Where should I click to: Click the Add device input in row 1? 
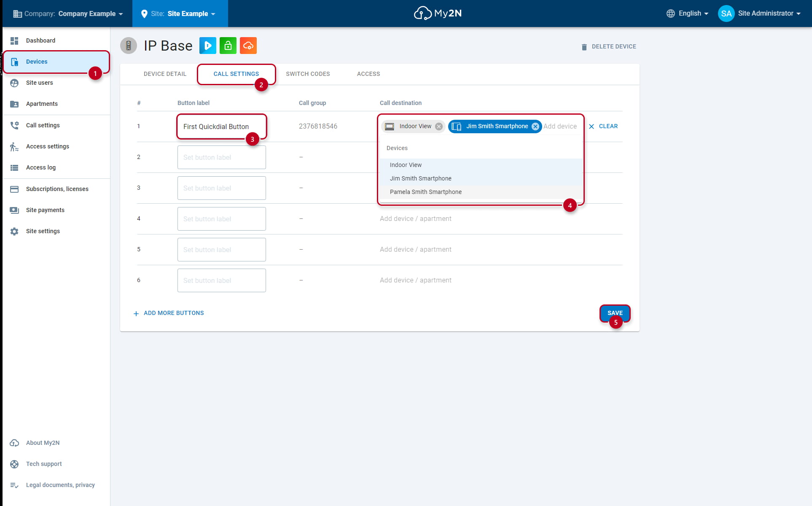pyautogui.click(x=560, y=126)
